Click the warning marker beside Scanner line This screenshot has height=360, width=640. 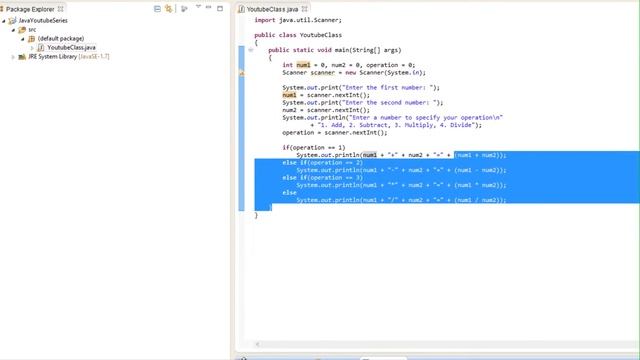point(242,73)
